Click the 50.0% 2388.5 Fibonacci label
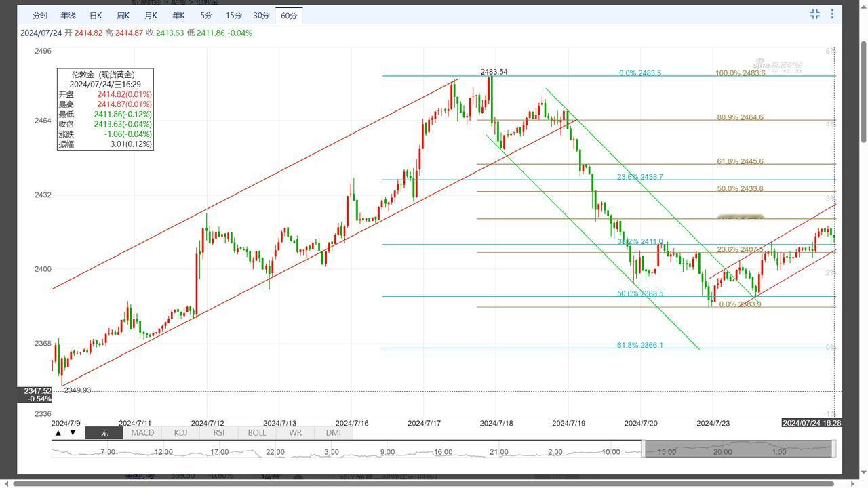Viewport: 868px width, 488px height. (x=640, y=293)
